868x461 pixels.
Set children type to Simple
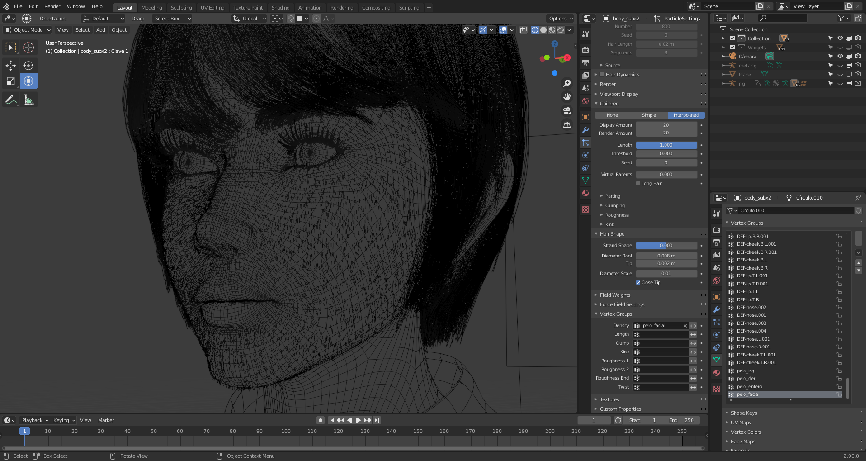(x=649, y=115)
